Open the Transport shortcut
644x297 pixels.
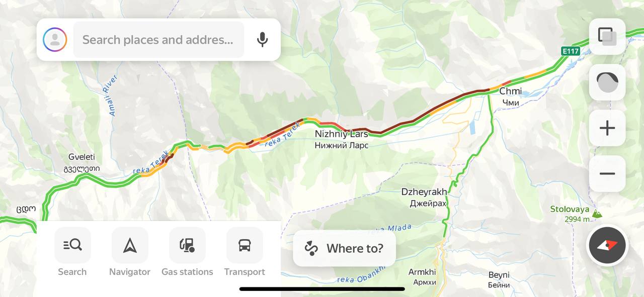click(x=245, y=252)
